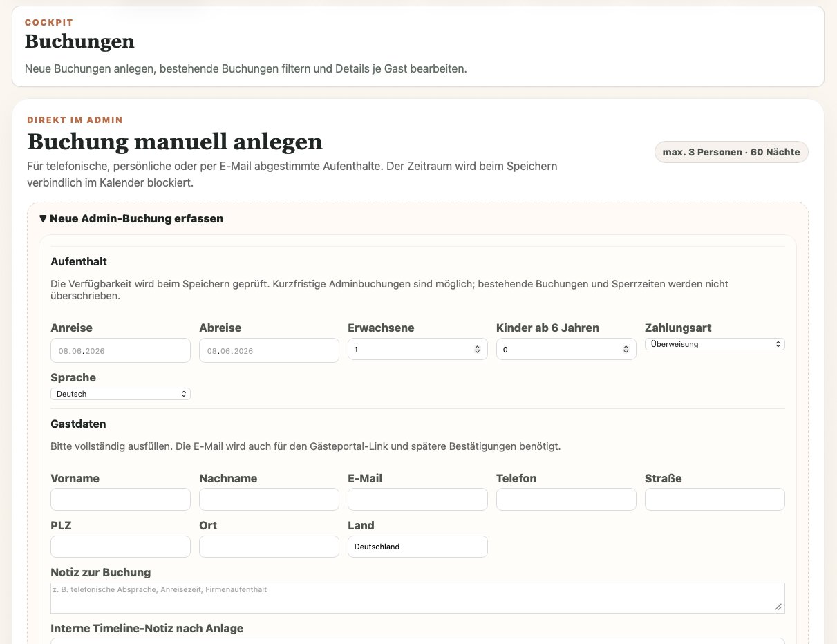
Task: Open the Sprache dropdown showing Deutsch
Action: 120,394
